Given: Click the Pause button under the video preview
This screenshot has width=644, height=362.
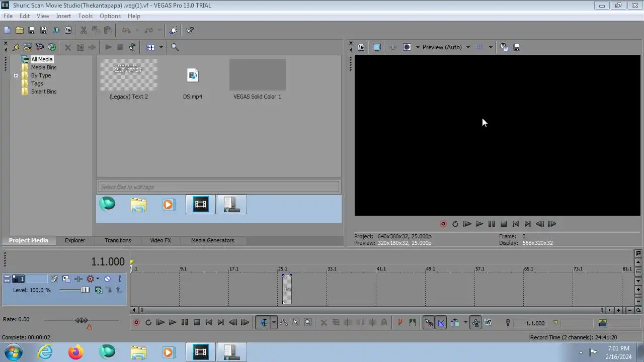Looking at the screenshot, I should click(492, 224).
